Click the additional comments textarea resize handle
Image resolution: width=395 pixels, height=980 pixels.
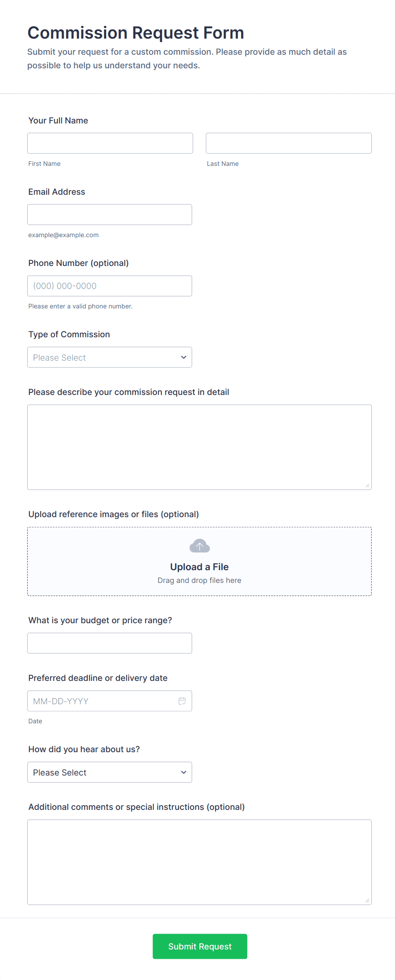(367, 900)
